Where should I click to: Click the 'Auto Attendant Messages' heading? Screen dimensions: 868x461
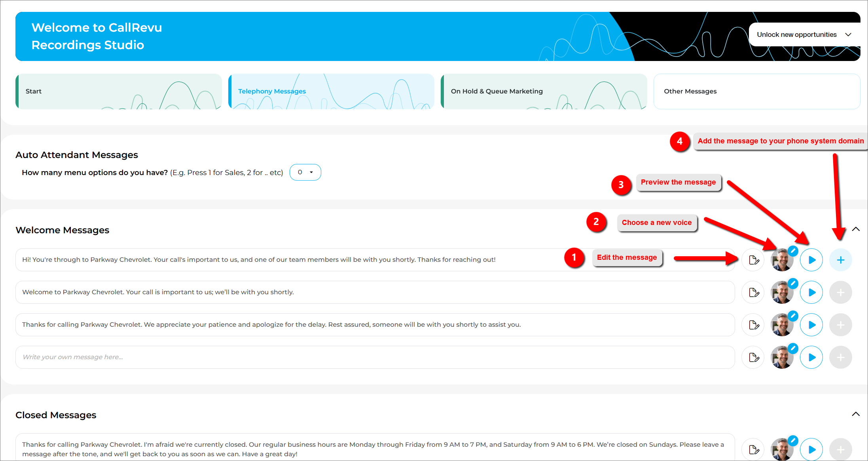[77, 155]
